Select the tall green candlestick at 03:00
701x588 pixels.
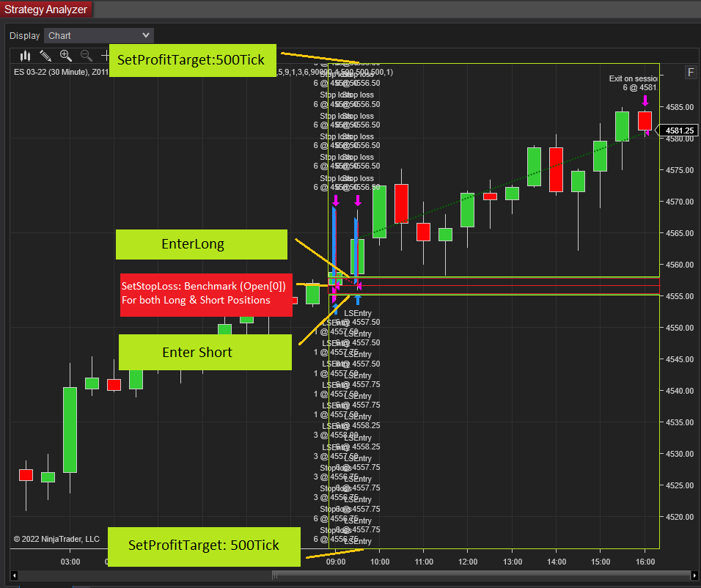[x=70, y=430]
